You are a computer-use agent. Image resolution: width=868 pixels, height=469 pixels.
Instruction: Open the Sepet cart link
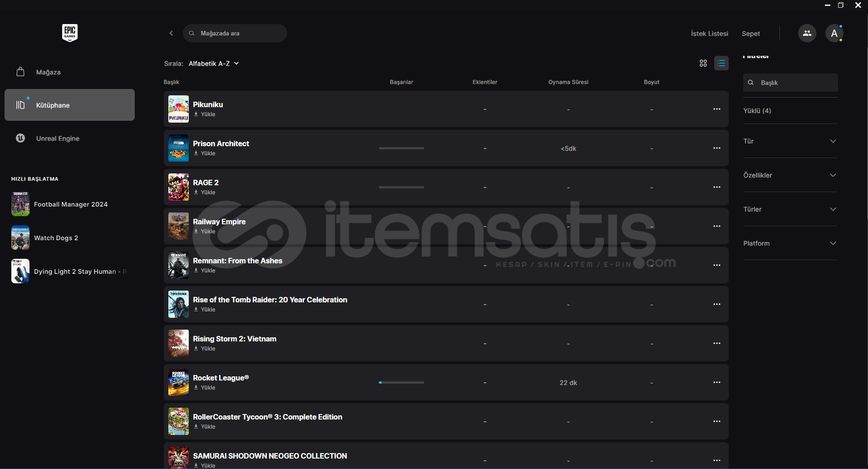point(751,34)
